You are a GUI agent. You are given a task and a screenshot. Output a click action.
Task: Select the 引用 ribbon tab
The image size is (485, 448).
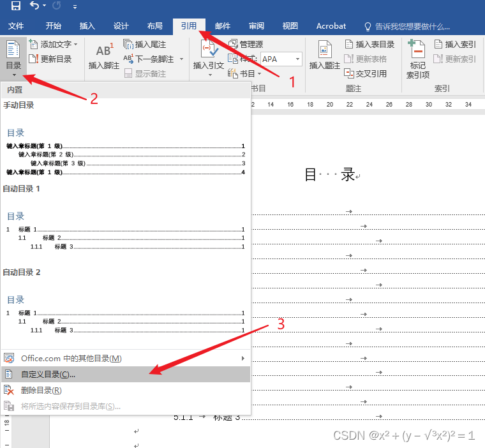click(189, 26)
